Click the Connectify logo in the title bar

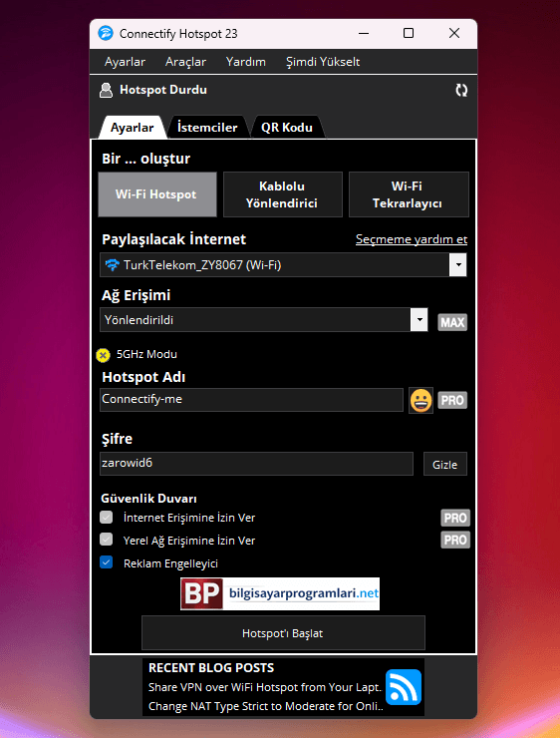tap(106, 34)
